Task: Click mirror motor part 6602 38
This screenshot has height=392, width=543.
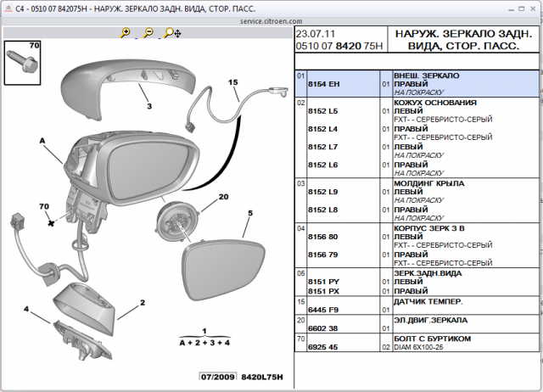Action: [x=322, y=328]
